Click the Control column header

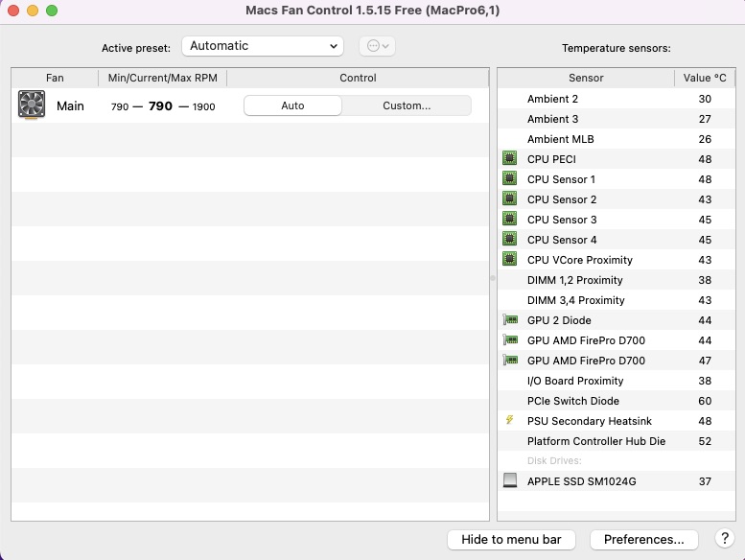(x=358, y=78)
